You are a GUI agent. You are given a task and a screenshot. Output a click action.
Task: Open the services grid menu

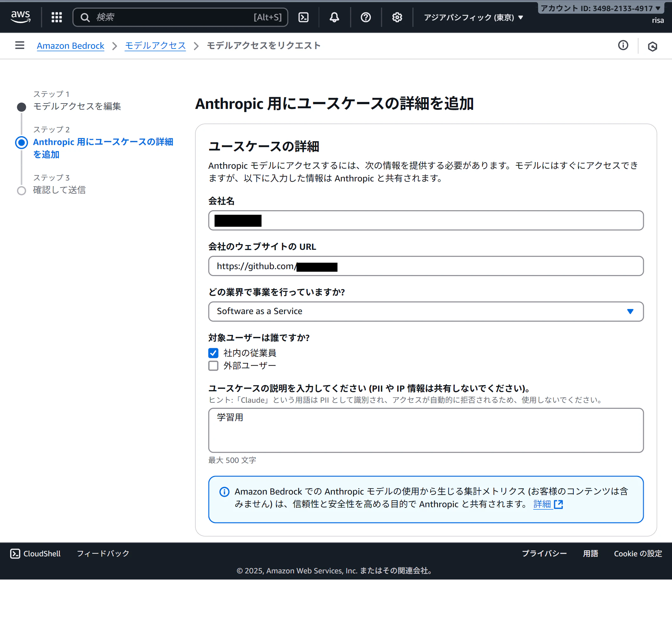click(57, 17)
